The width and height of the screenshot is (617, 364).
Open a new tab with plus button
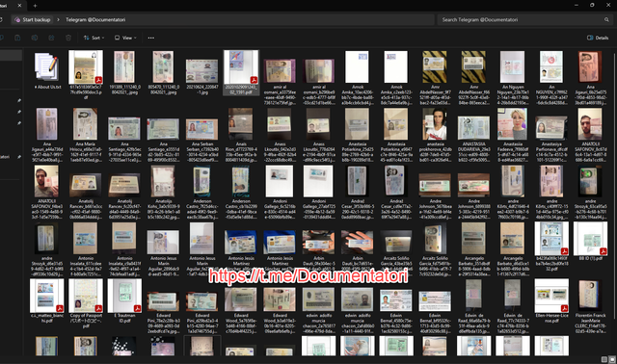35,6
